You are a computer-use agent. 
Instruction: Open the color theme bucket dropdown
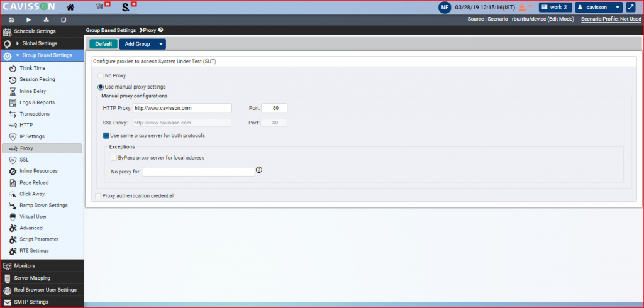525,7
